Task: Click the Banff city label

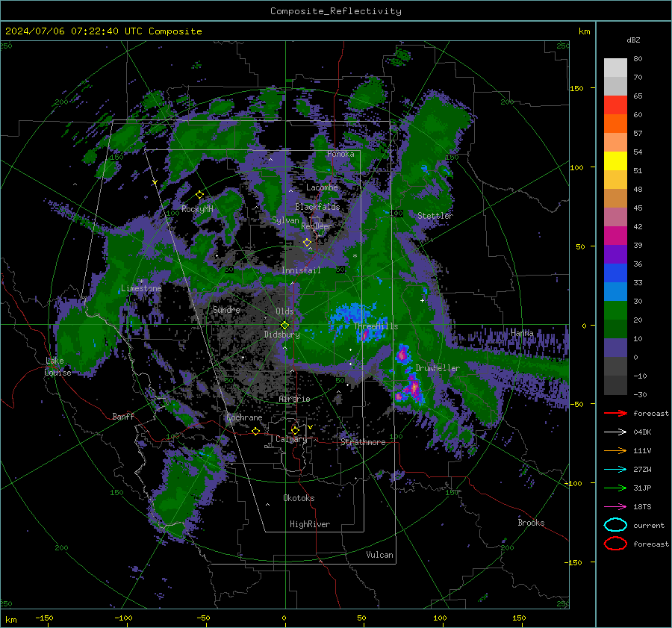Action: [123, 416]
